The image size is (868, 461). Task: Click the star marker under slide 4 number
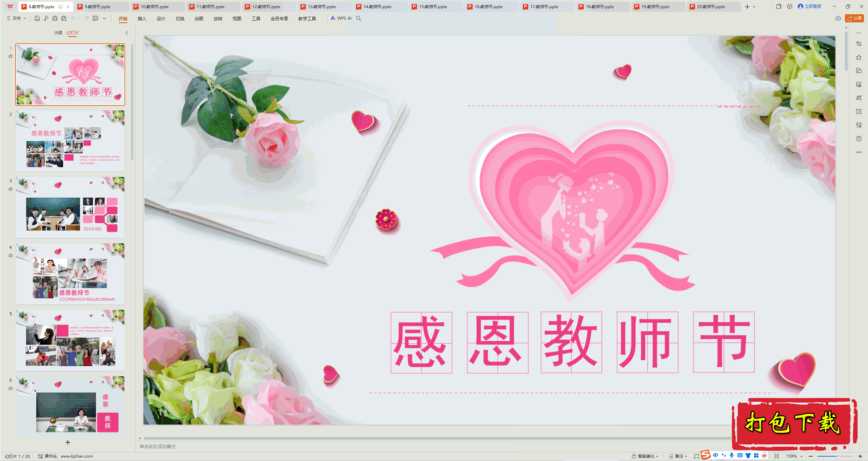[11, 256]
